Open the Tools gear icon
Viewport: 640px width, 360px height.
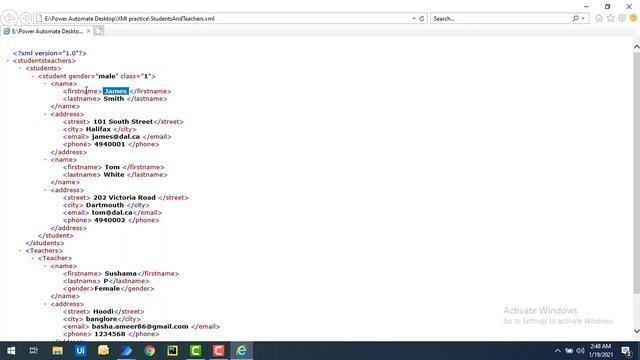[622, 18]
